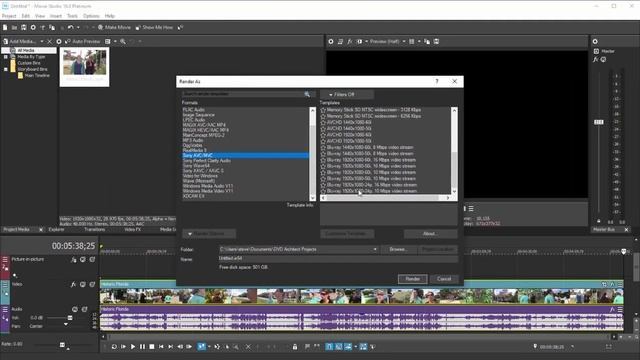Open Preview quality dropdown
The image size is (640, 360).
click(x=387, y=41)
